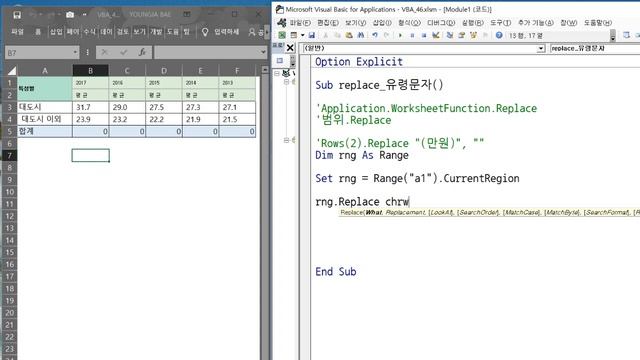Select the 합계 cell in row 5
Viewport: 640px width, 360px height.
44,131
